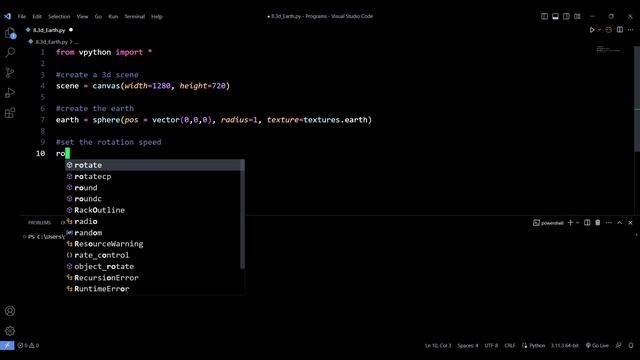Click the VS Code logo in title bar
This screenshot has height=360, width=640.
click(7, 16)
